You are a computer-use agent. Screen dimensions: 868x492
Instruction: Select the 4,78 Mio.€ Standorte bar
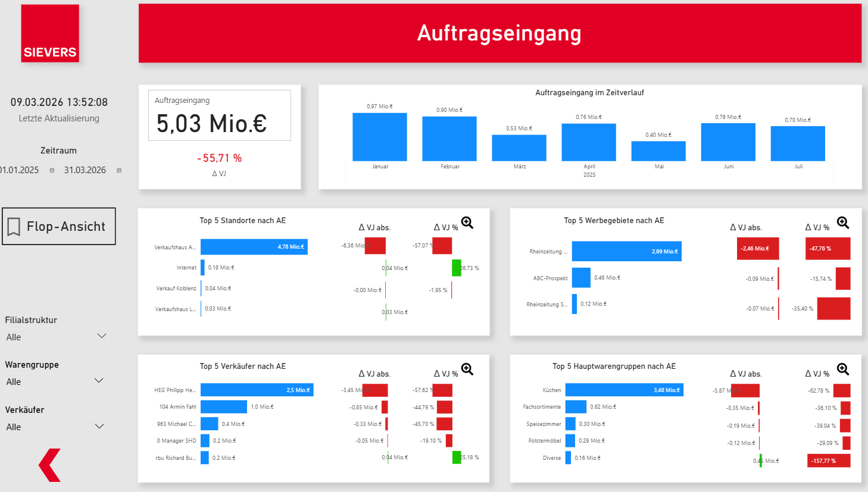(254, 247)
